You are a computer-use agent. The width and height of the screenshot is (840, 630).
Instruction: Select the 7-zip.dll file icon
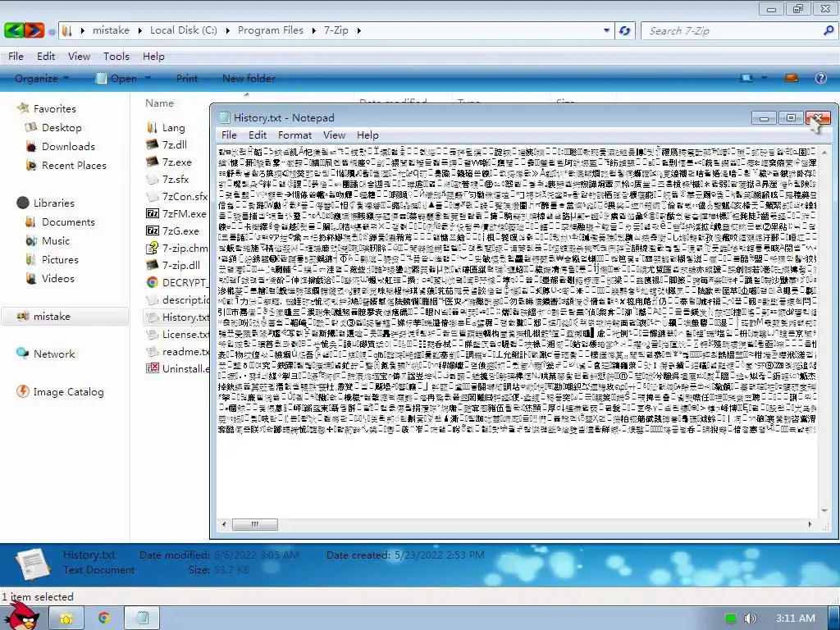click(152, 265)
